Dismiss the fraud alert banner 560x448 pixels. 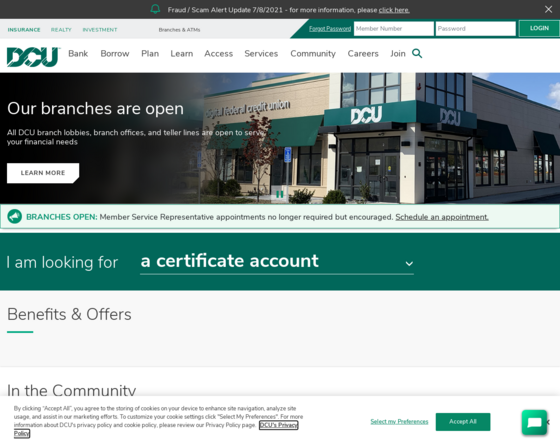(x=548, y=9)
